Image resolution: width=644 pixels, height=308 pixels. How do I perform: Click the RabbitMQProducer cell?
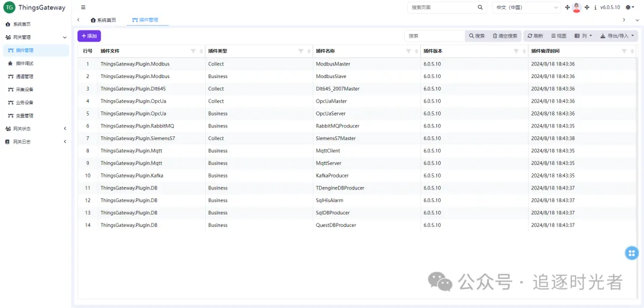coord(367,126)
